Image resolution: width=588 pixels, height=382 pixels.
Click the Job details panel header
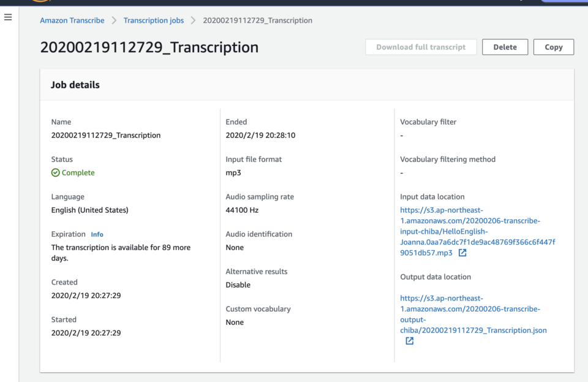[x=307, y=85]
